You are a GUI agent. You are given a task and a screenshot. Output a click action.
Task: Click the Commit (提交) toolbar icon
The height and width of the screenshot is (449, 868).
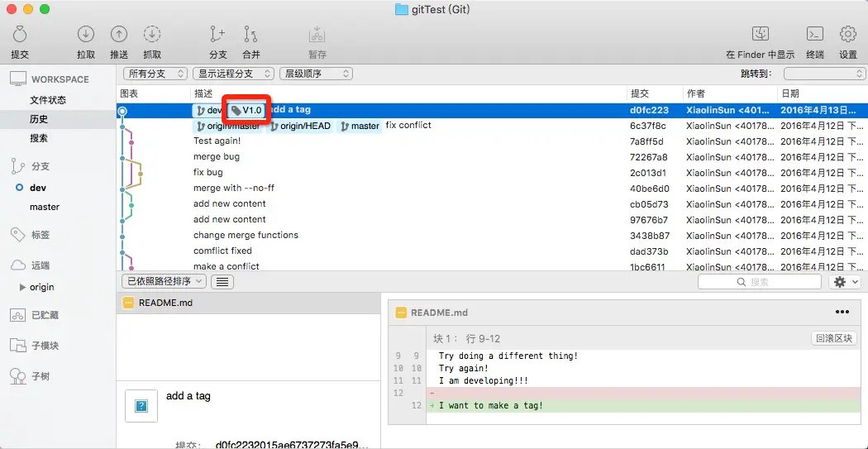(19, 35)
